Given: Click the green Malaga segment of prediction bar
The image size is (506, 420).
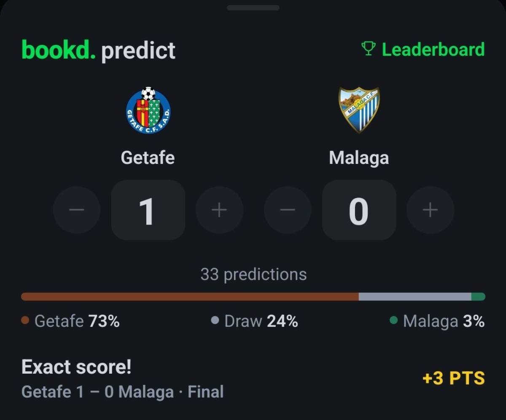Looking at the screenshot, I should [478, 297].
